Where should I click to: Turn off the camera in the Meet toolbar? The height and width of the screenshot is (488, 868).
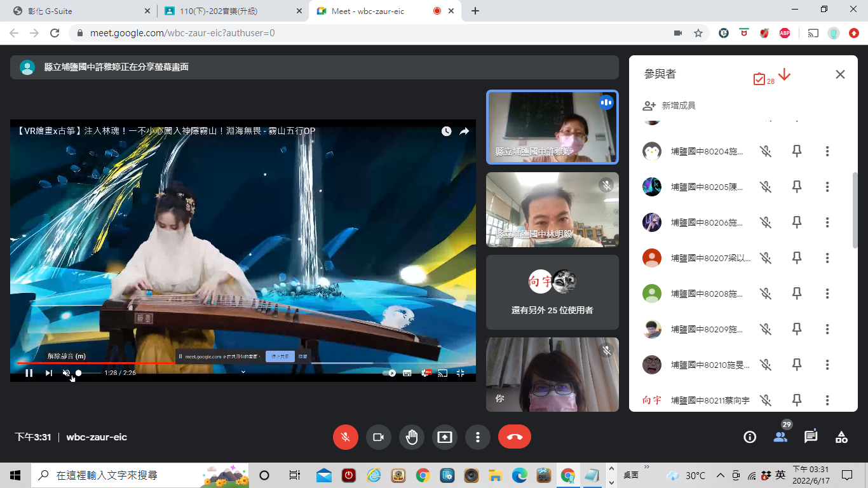click(379, 437)
